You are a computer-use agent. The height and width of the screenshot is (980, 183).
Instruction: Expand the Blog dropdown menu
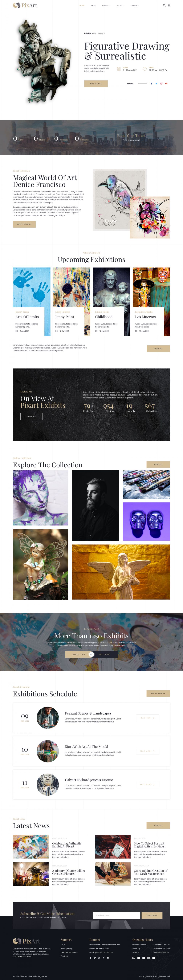click(x=120, y=6)
